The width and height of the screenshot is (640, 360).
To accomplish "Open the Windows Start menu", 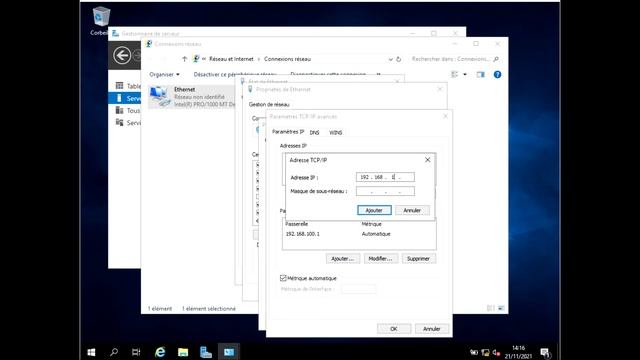I will pyautogui.click(x=91, y=352).
